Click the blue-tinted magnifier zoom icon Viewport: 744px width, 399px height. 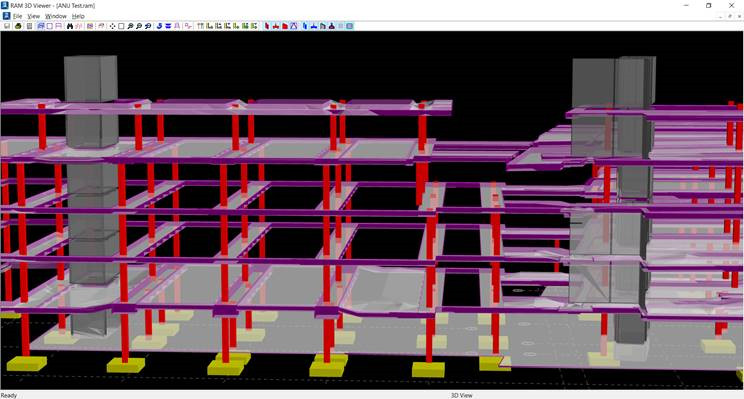click(x=148, y=26)
